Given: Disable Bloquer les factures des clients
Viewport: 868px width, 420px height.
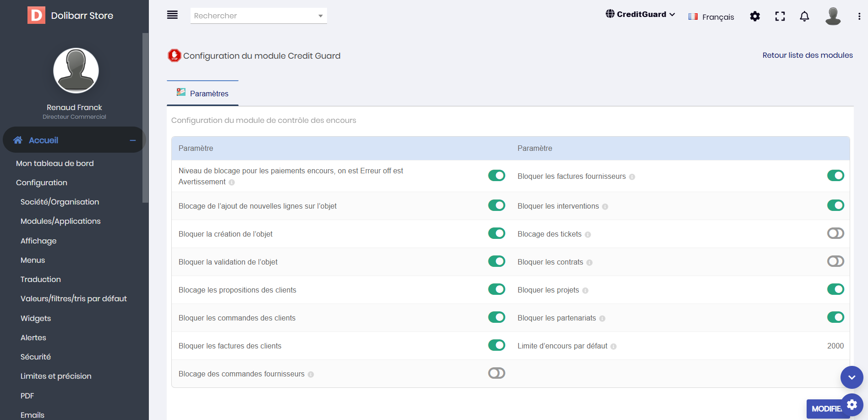Looking at the screenshot, I should pos(497,345).
